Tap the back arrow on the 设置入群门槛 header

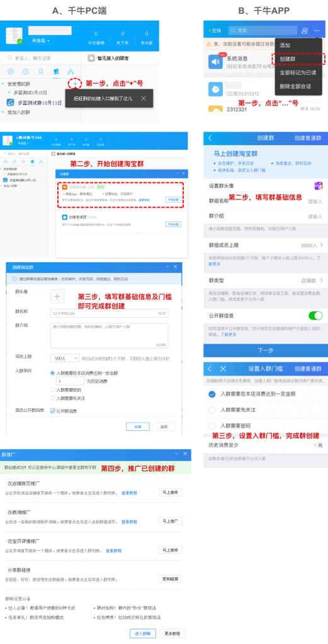click(x=210, y=369)
